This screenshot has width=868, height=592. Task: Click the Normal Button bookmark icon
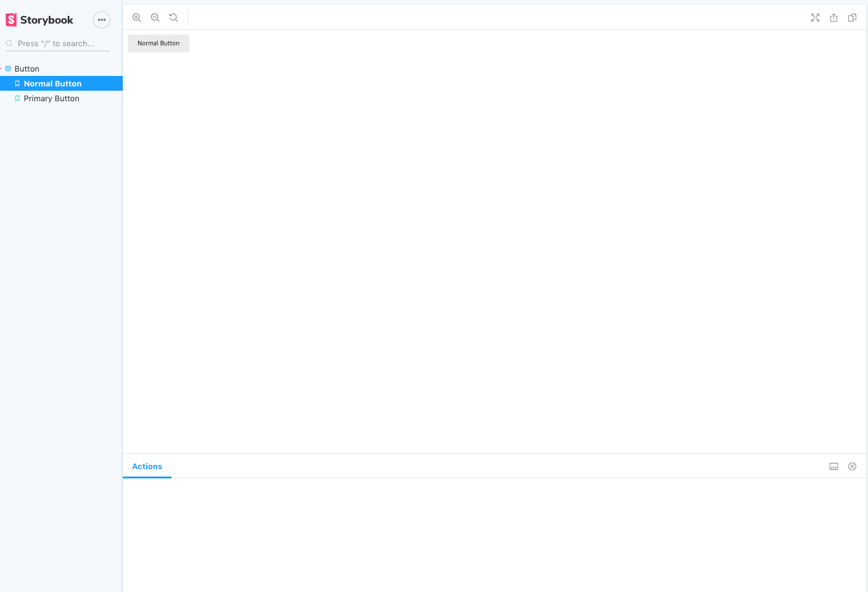[x=17, y=83]
